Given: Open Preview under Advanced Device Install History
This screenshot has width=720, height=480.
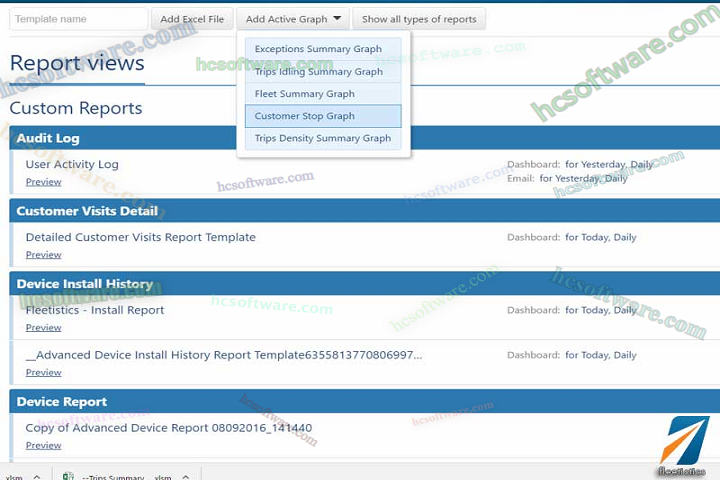Looking at the screenshot, I should pos(44,373).
